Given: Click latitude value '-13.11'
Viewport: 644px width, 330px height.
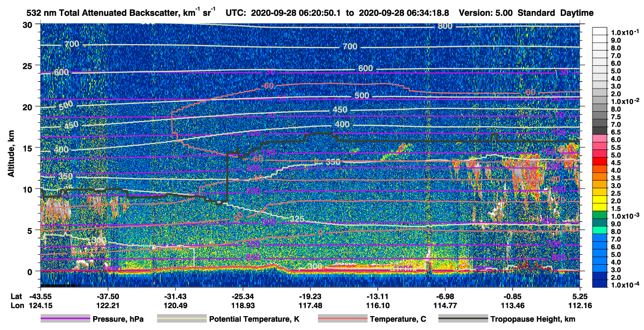Looking at the screenshot, I should click(x=378, y=296).
